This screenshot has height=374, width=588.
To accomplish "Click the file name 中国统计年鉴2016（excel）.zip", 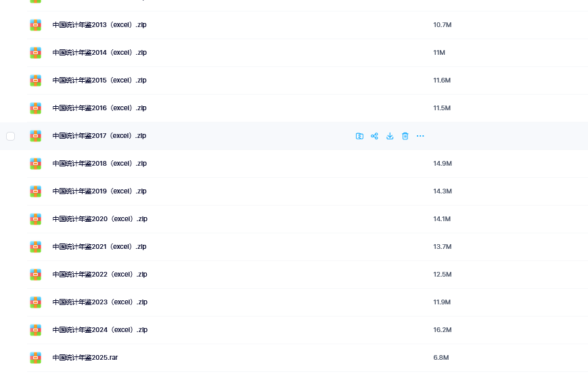I will [x=99, y=108].
